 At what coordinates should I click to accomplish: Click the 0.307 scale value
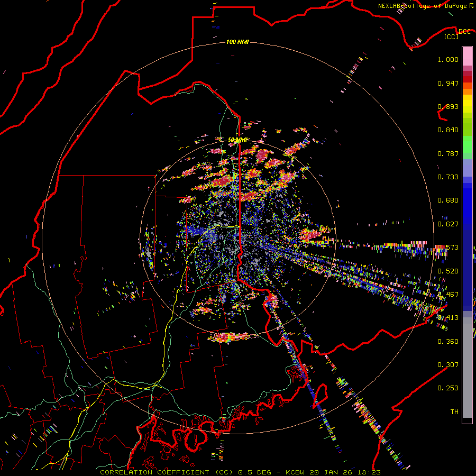(448, 365)
